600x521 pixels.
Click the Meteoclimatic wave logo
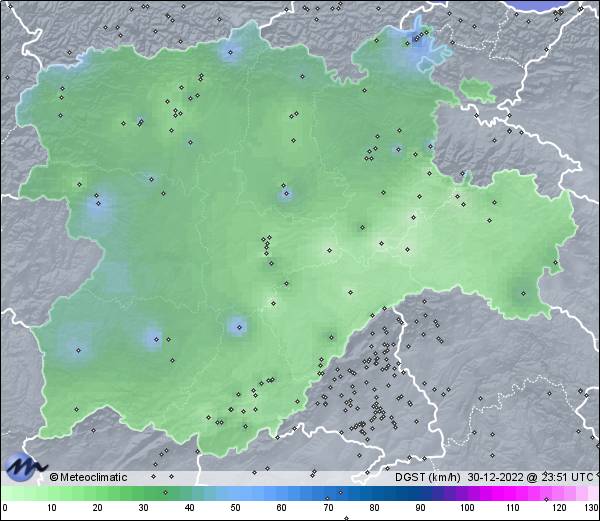pos(25,467)
